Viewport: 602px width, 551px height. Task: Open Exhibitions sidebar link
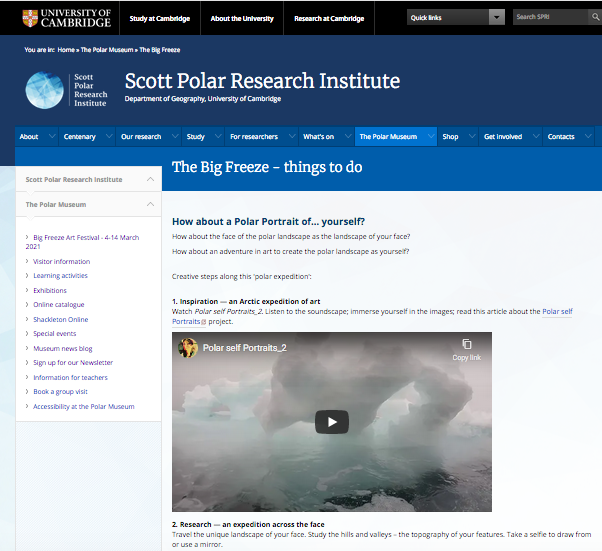[50, 291]
